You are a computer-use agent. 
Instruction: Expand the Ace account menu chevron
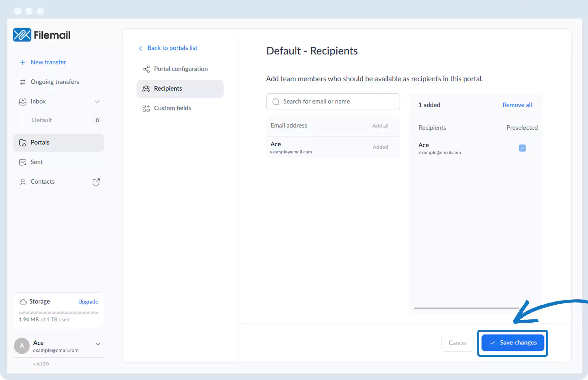coord(98,344)
